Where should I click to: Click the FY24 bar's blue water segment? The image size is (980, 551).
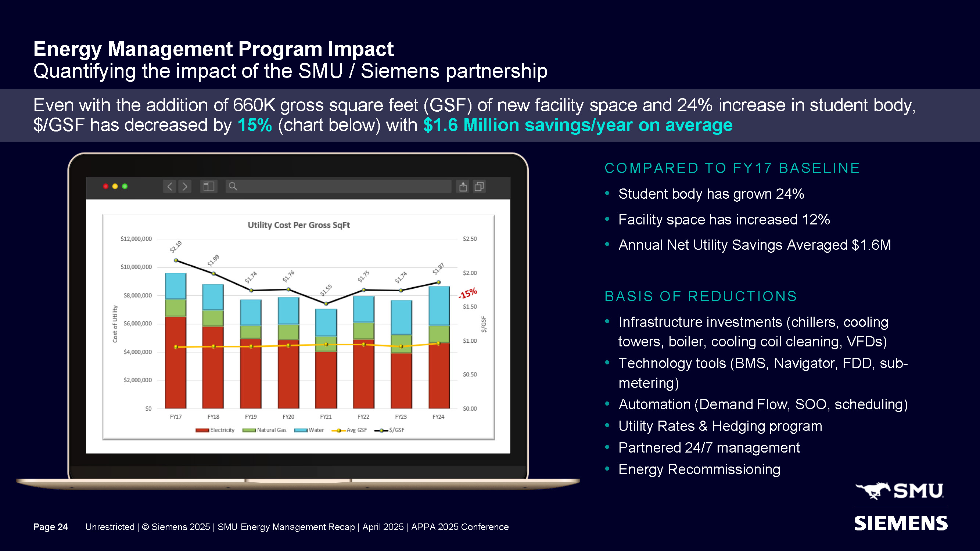(439, 306)
